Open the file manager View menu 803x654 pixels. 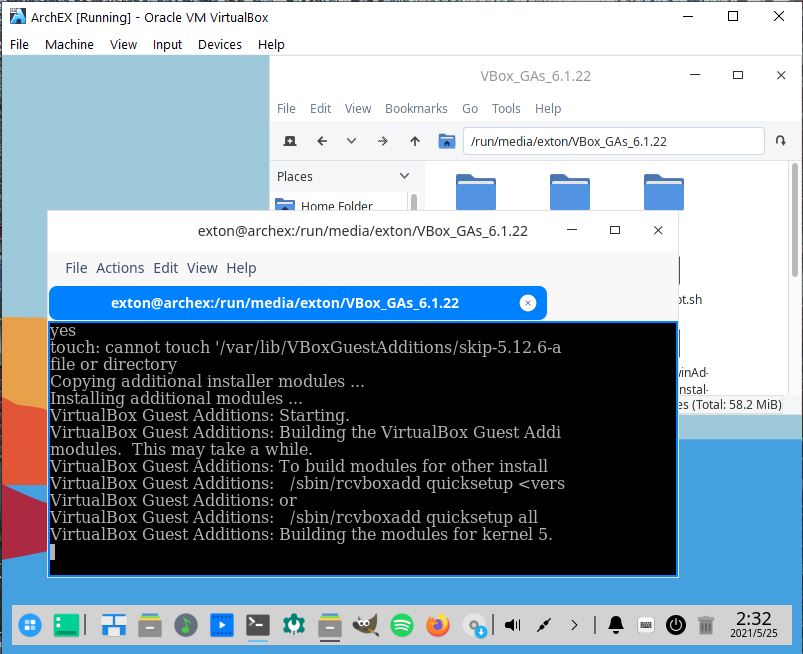tap(357, 109)
